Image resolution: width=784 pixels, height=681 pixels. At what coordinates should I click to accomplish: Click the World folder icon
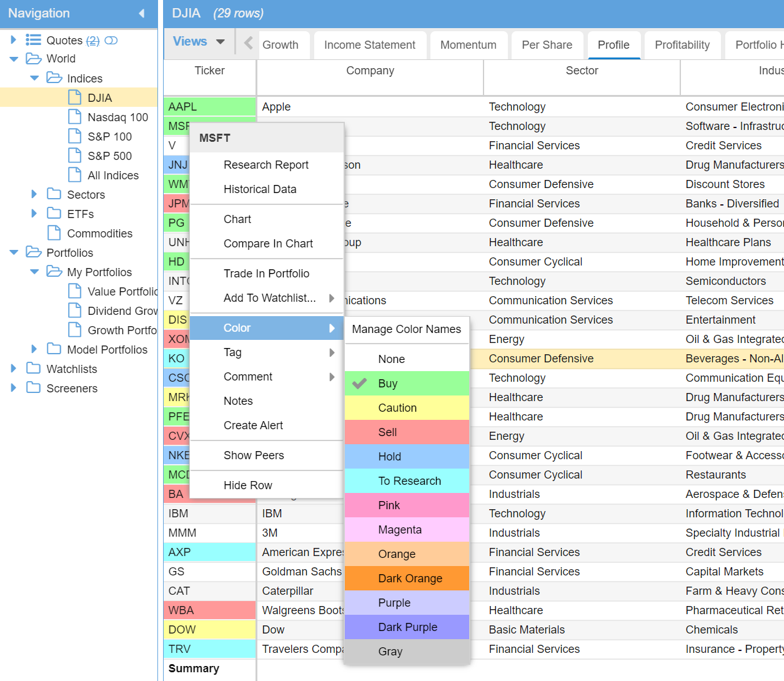33,59
